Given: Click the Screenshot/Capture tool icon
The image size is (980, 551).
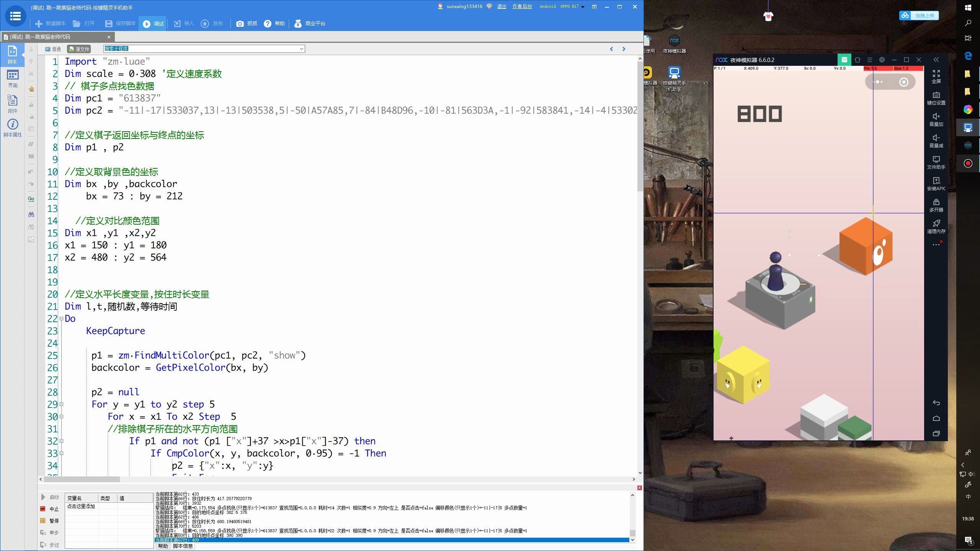Looking at the screenshot, I should coord(240,23).
